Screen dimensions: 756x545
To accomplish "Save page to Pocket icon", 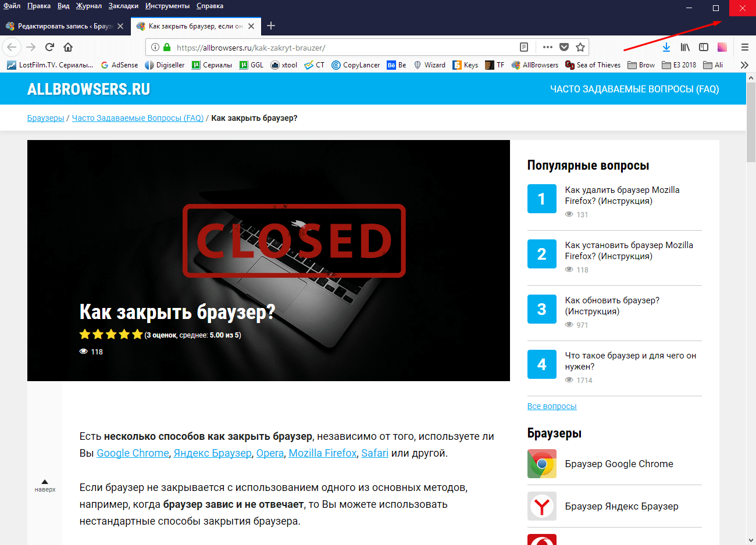I will point(564,47).
